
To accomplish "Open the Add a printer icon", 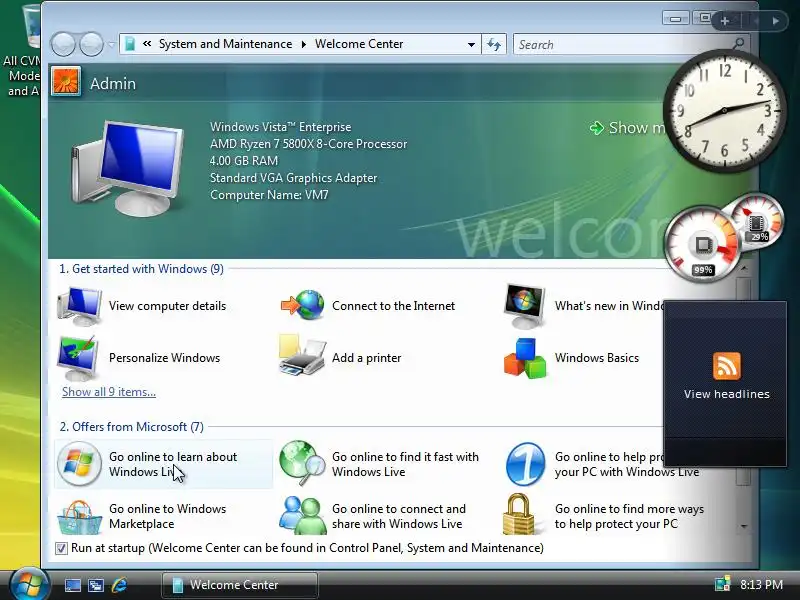I will tap(302, 356).
